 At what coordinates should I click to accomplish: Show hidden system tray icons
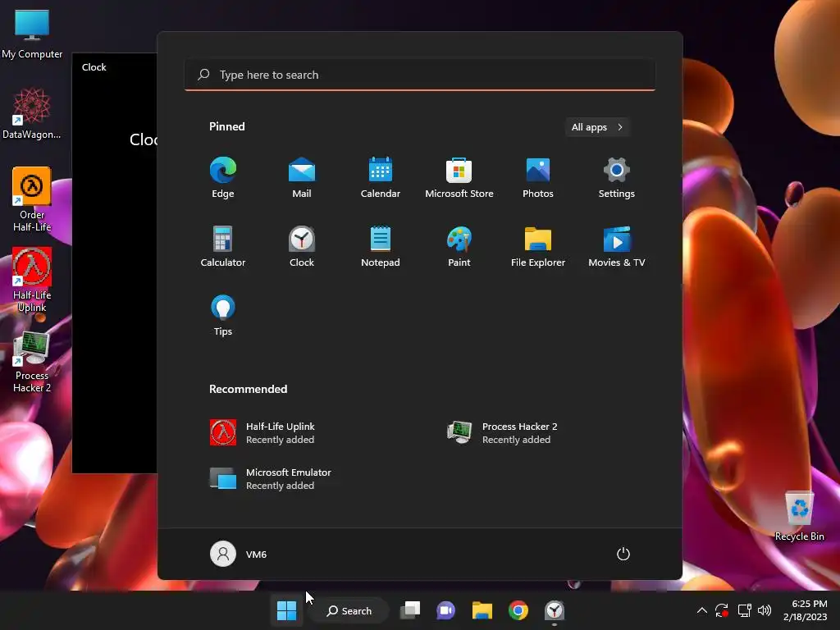click(x=702, y=610)
